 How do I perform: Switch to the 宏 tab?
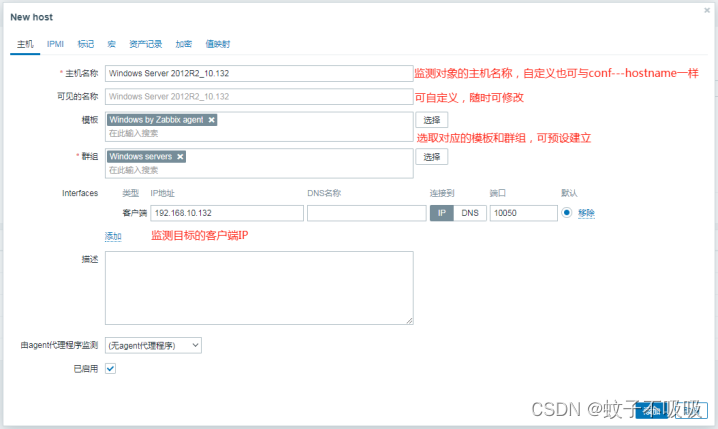(x=112, y=44)
